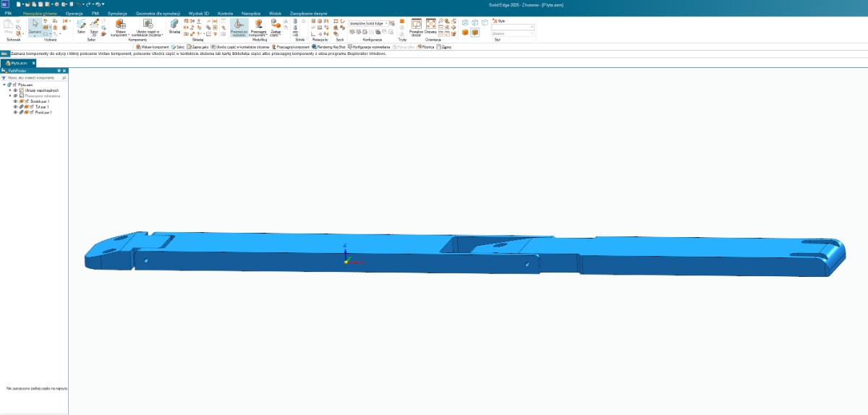
Task: Click the PathFinder filter funnel icon
Action: coord(4,77)
